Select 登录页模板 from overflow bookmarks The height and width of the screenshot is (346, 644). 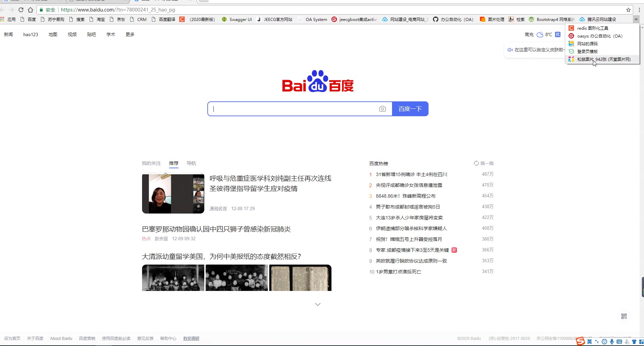[x=602, y=51]
